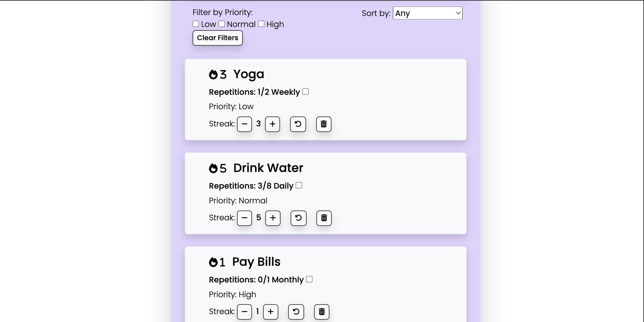Viewport: 644px width, 322px height.
Task: Check the Pay Bills monthly repetition box
Action: [309, 279]
